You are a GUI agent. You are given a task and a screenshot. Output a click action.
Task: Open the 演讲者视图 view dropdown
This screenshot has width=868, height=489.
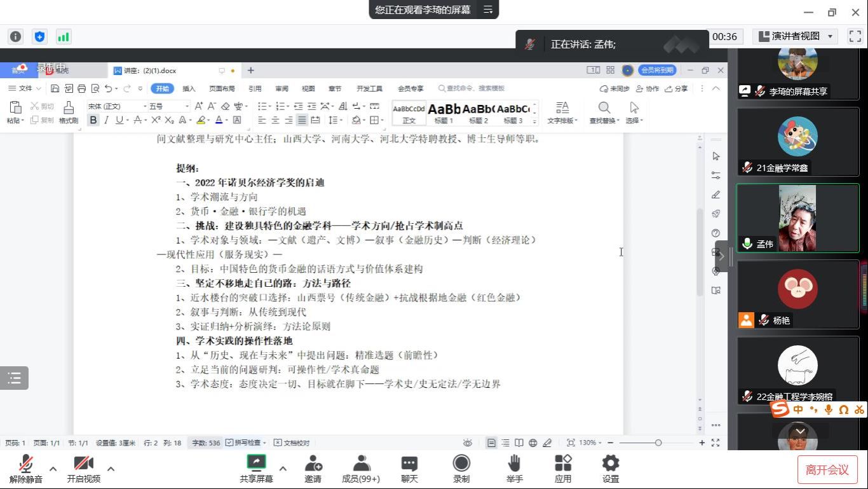tap(796, 36)
